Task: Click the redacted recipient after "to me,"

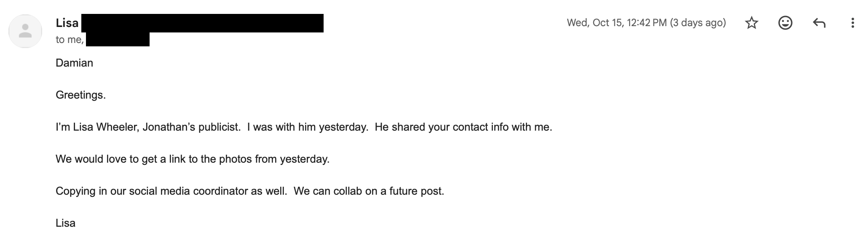Action: [x=118, y=40]
